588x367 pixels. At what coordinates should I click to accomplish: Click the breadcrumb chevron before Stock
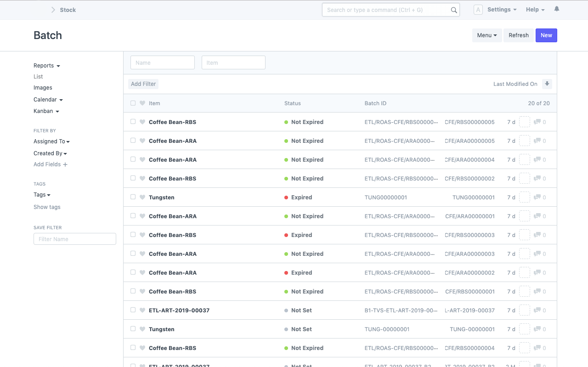pyautogui.click(x=53, y=10)
